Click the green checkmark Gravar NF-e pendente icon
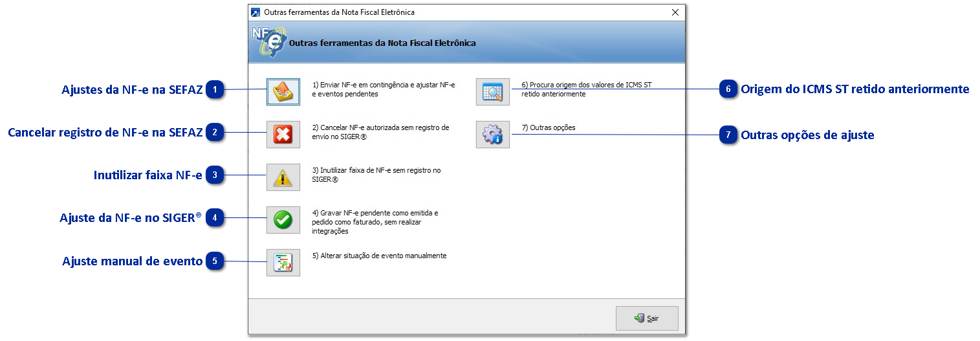This screenshot has height=341, width=980. (x=283, y=220)
